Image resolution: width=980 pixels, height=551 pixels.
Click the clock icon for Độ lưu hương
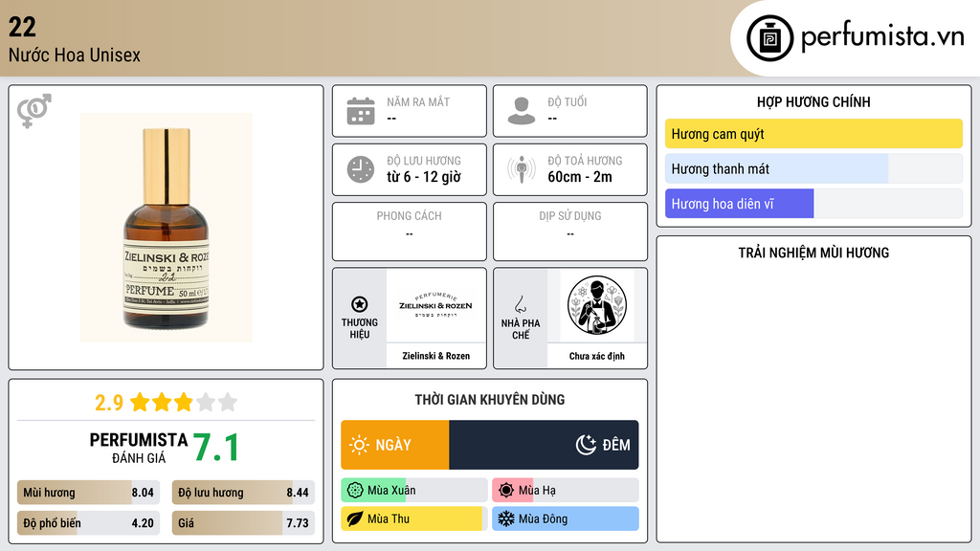click(x=361, y=169)
